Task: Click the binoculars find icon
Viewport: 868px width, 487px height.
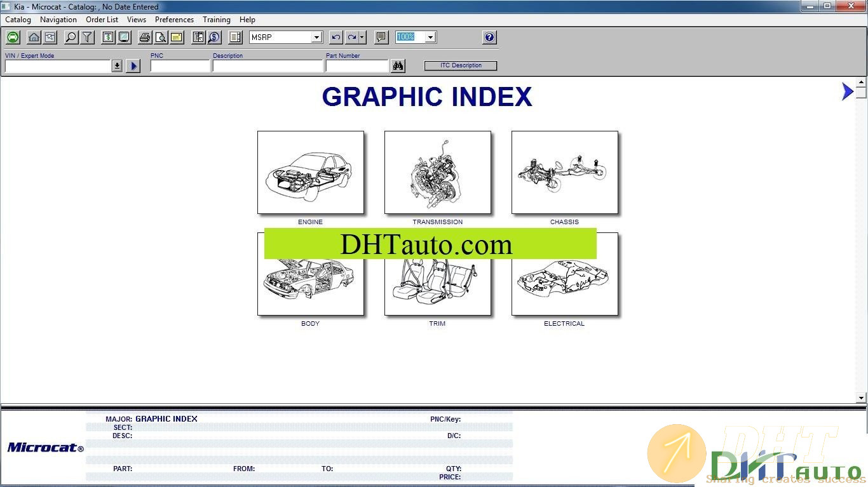Action: [x=398, y=66]
